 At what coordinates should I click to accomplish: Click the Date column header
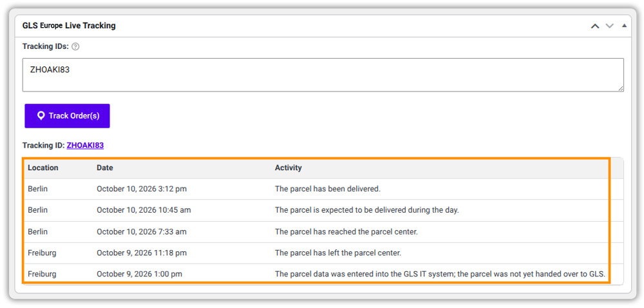(105, 168)
